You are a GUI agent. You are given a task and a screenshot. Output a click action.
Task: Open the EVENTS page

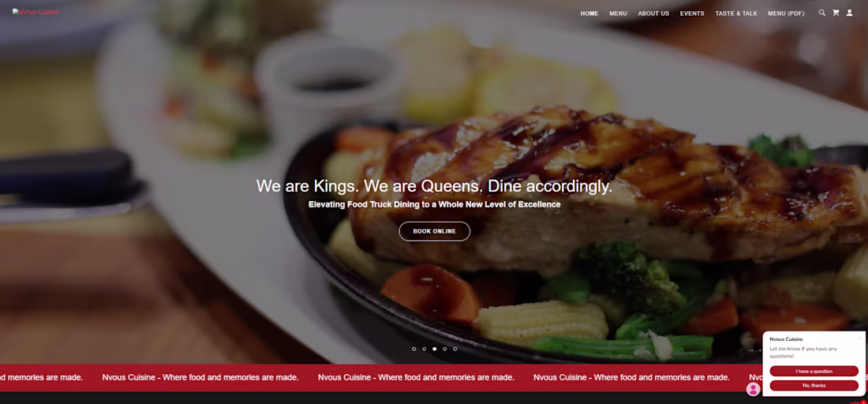pyautogui.click(x=692, y=13)
